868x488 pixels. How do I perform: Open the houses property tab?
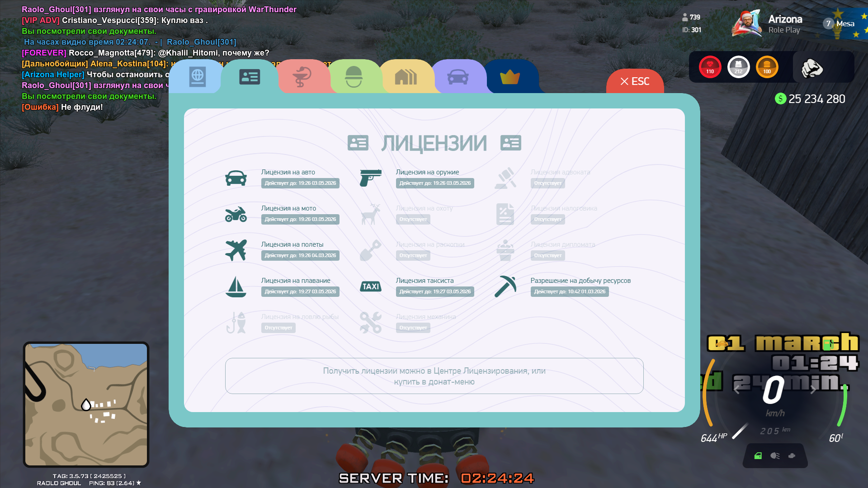(x=406, y=77)
